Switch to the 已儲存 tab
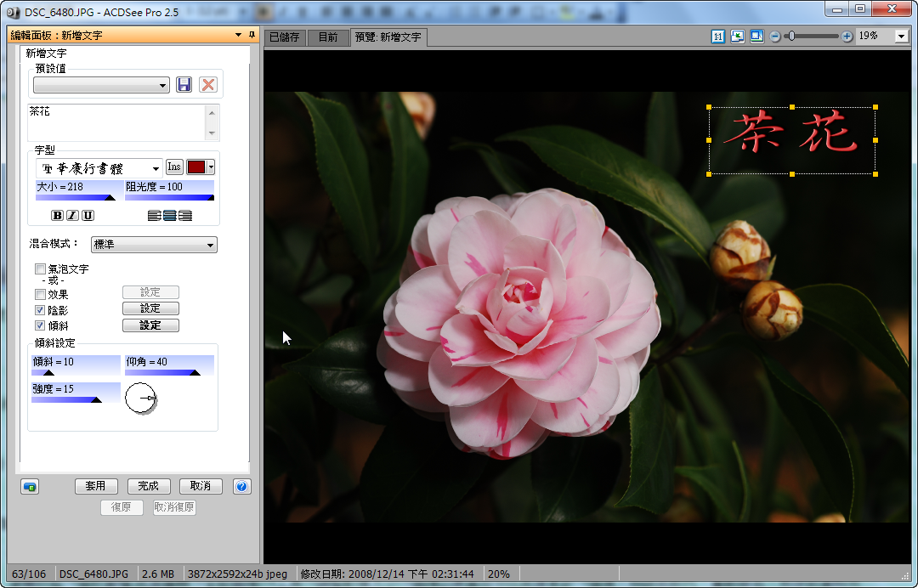This screenshot has height=588, width=918. 284,37
